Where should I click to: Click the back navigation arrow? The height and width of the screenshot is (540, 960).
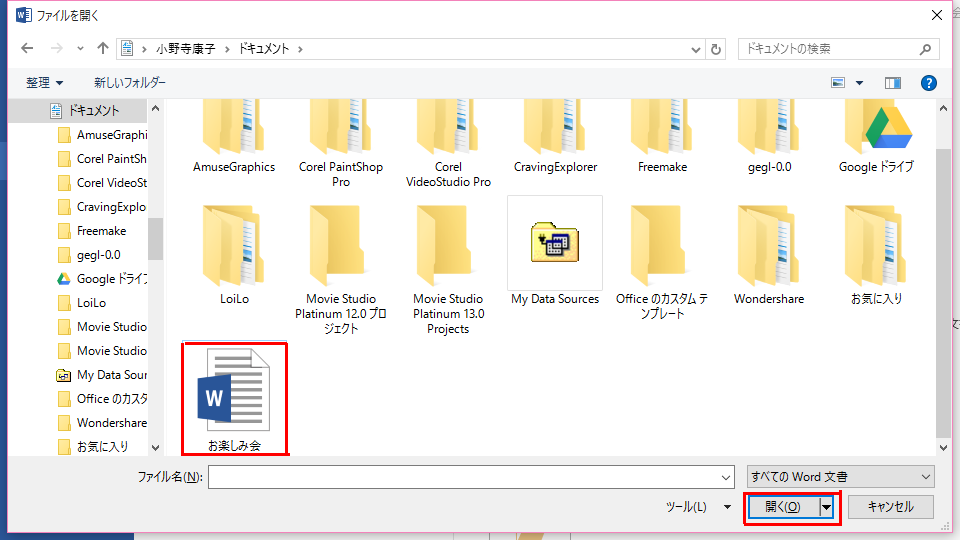tap(27, 48)
